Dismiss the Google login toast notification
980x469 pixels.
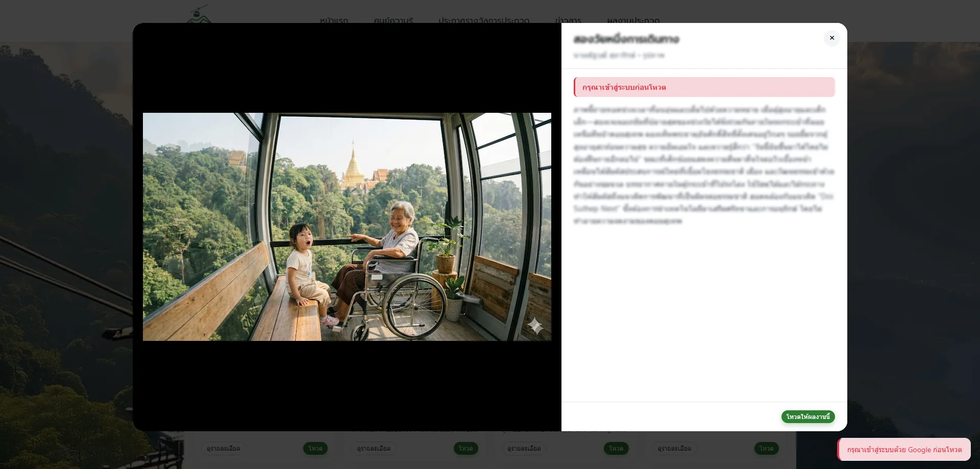pyautogui.click(x=904, y=450)
